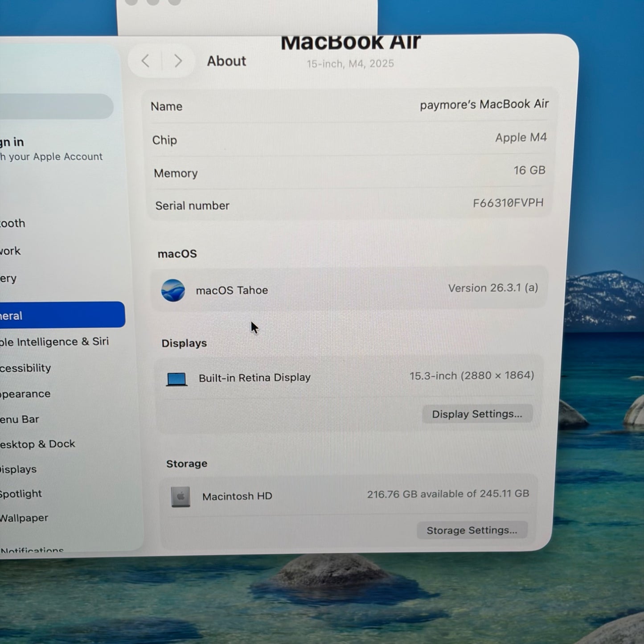Viewport: 644px width, 644px height.
Task: Open Apple Intelligence & Siri settings
Action: click(54, 342)
